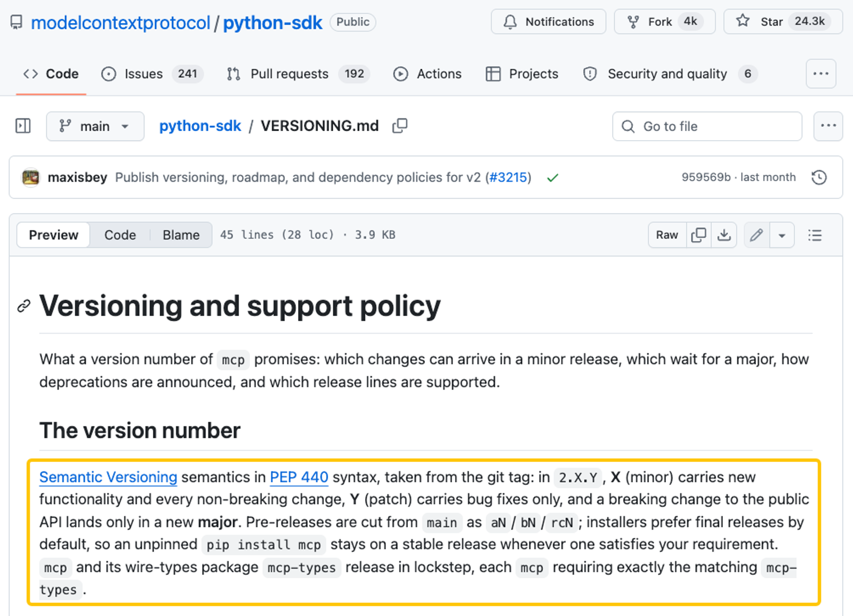Download the raw file
The image size is (853, 616).
point(724,235)
